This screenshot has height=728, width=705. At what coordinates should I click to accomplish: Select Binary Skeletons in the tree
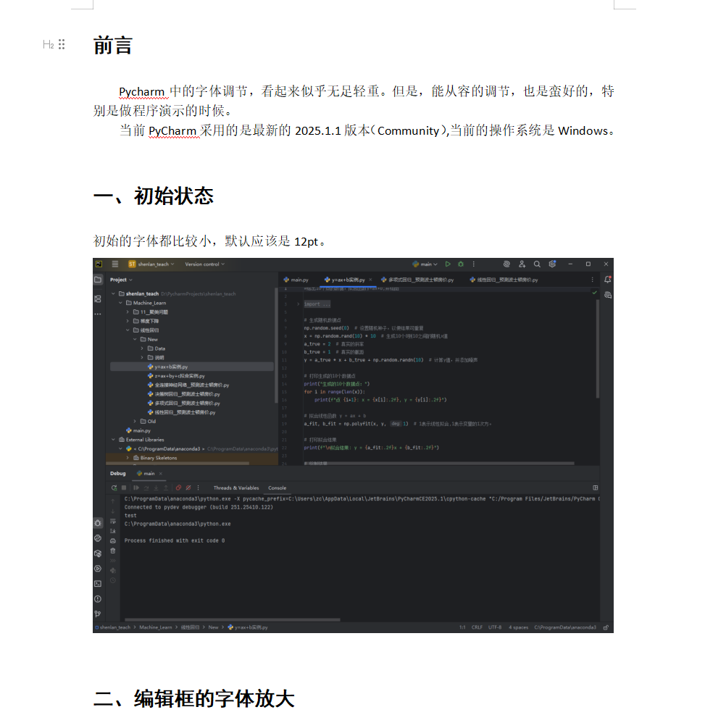pyautogui.click(x=155, y=458)
